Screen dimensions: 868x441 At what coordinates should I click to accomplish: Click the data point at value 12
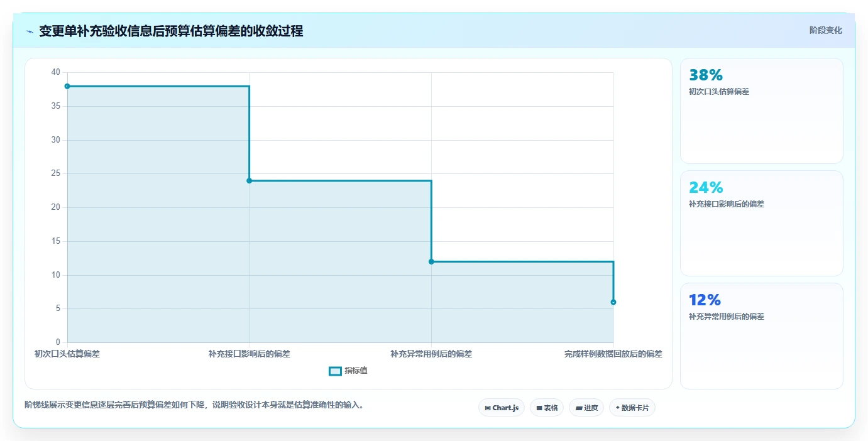[x=431, y=261]
